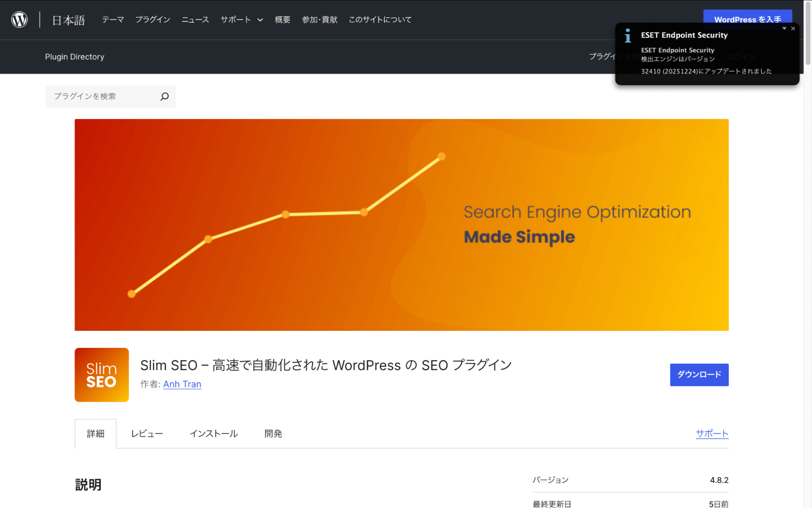Go to the ニュース page
812x508 pixels.
(x=195, y=20)
